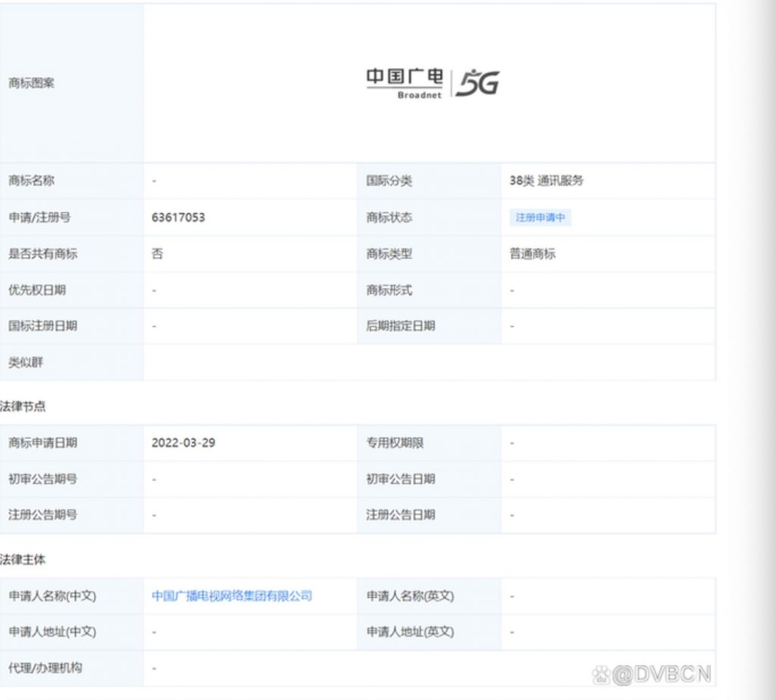Click the 注册公告日期 label
This screenshot has width=776, height=700.
pos(400,515)
